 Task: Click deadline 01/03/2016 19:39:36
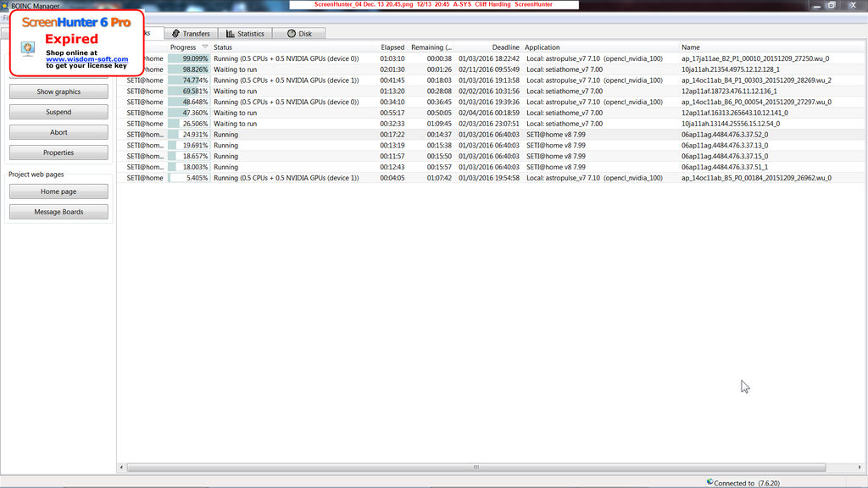pos(489,102)
